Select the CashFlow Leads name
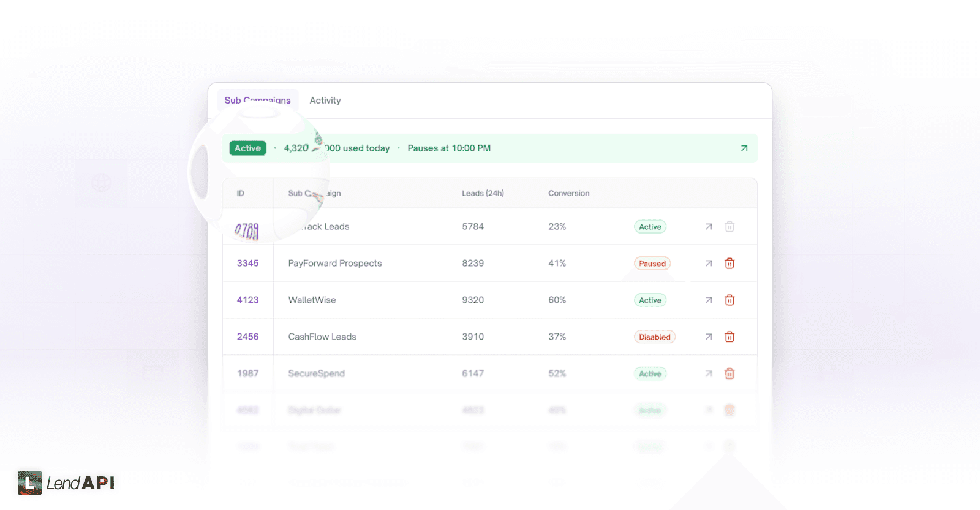This screenshot has height=510, width=980. tap(322, 337)
